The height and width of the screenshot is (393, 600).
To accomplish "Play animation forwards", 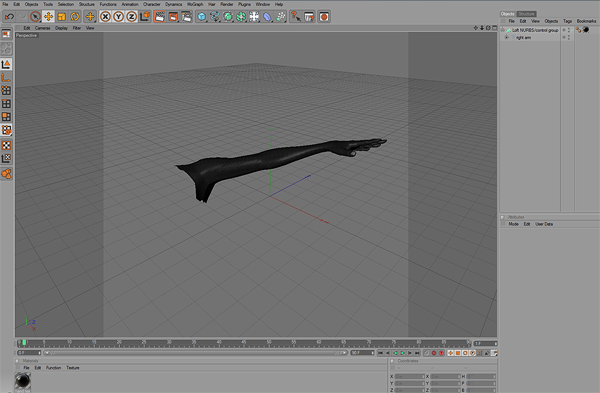I will tap(402, 353).
